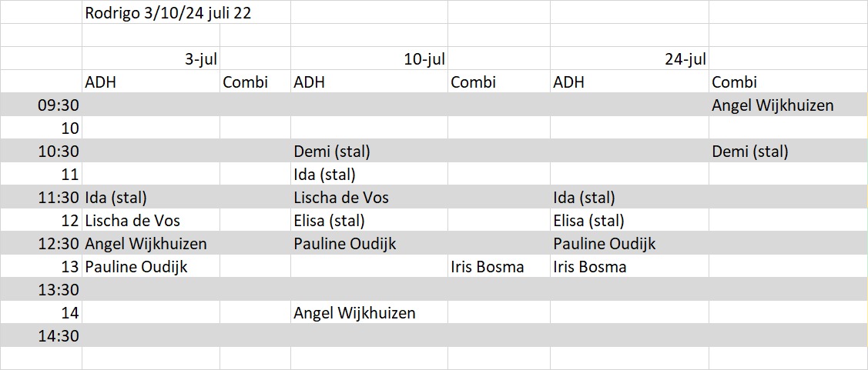This screenshot has width=868, height=370.
Task: Click Lischa de Vos in the 11:30 row
Action: [341, 198]
